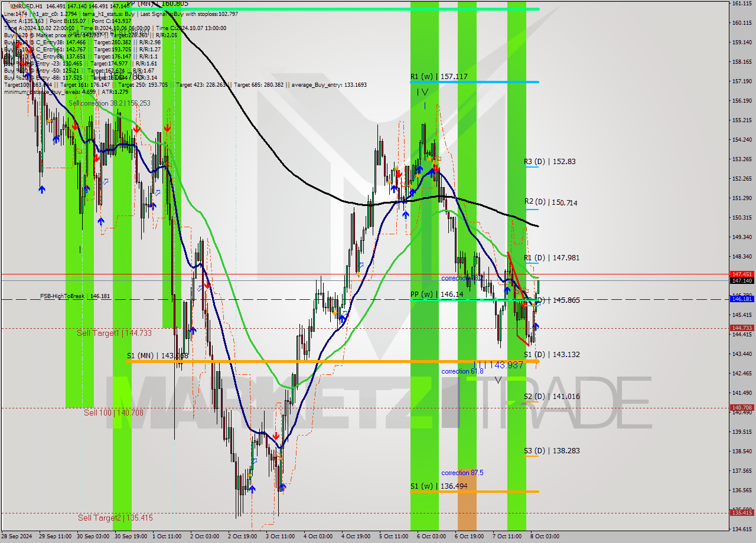Click the Sell 100 | 140.708 label

113,413
